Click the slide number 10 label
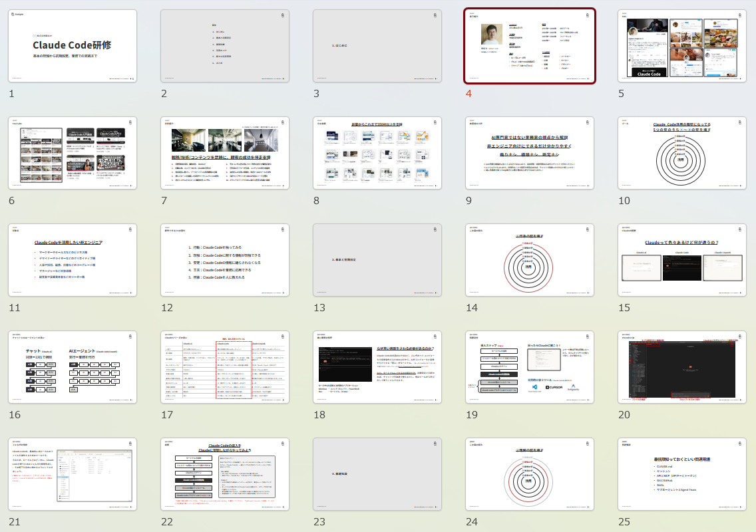 click(x=624, y=200)
